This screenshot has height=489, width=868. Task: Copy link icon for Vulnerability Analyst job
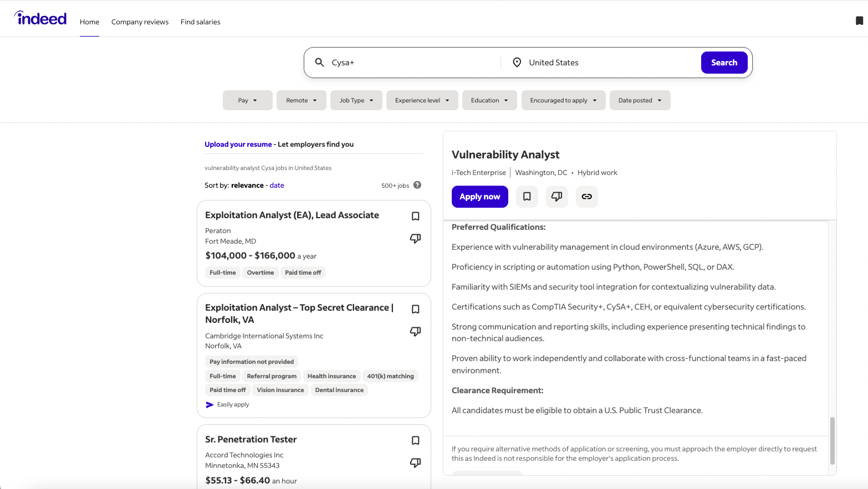(x=586, y=197)
